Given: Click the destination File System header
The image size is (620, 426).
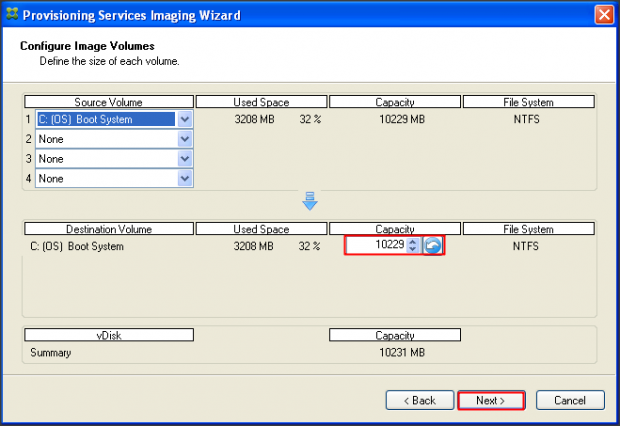Looking at the screenshot, I should (x=529, y=229).
